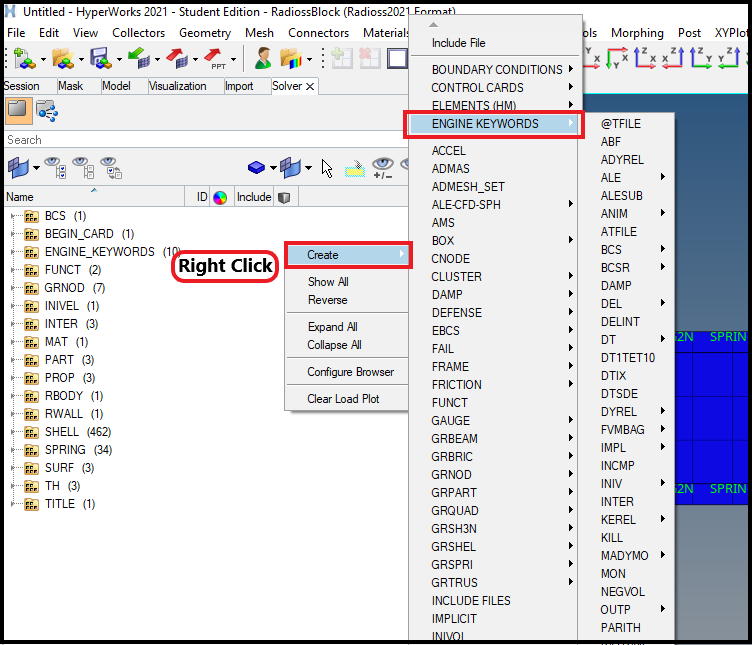752x645 pixels.
Task: Click the user profile person icon
Action: [263, 59]
